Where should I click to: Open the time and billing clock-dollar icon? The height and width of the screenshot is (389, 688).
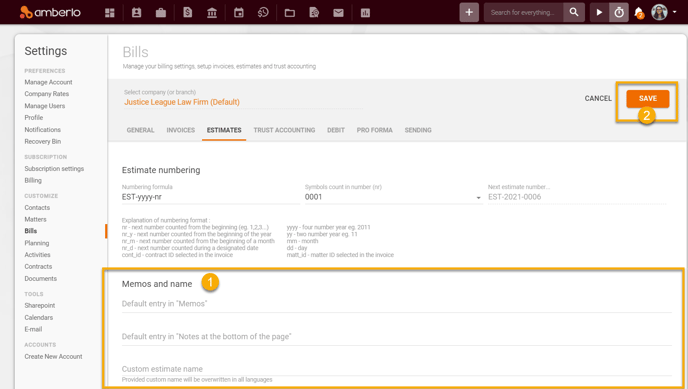263,13
